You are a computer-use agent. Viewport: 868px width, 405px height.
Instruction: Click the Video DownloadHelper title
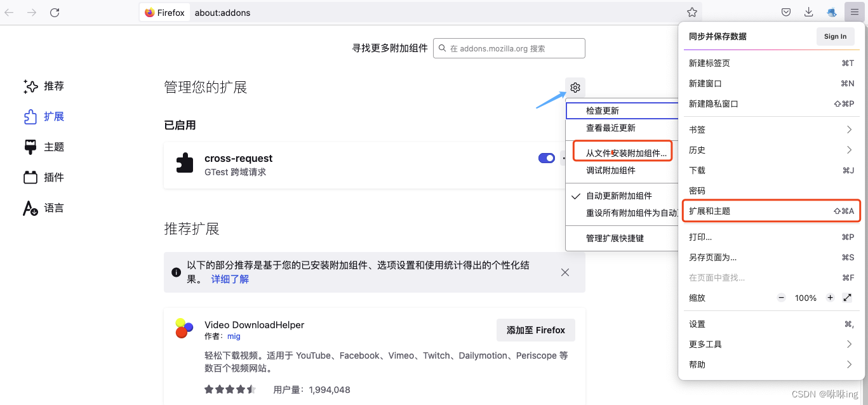click(x=254, y=324)
